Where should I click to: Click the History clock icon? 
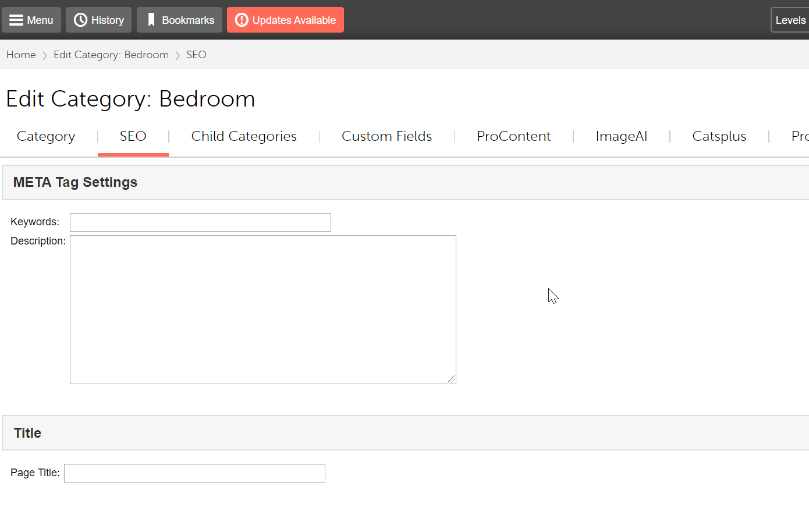point(81,20)
